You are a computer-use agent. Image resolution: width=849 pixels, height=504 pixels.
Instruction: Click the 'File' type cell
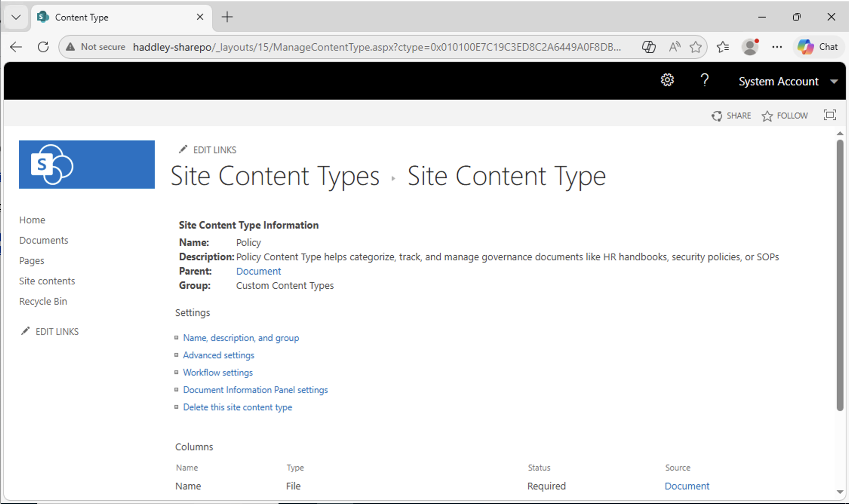tap(293, 486)
